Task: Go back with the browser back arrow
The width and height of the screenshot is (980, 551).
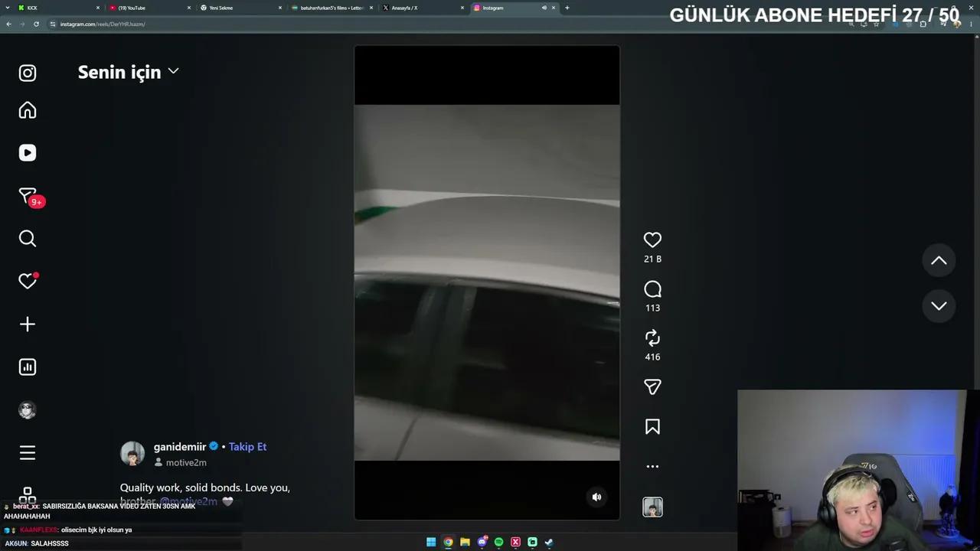Action: [x=8, y=24]
